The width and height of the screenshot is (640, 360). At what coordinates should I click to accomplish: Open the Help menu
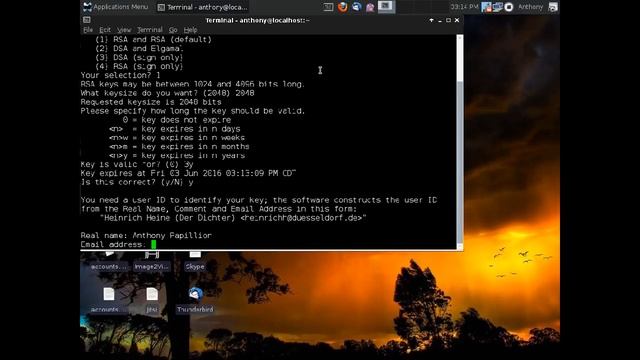pos(190,30)
